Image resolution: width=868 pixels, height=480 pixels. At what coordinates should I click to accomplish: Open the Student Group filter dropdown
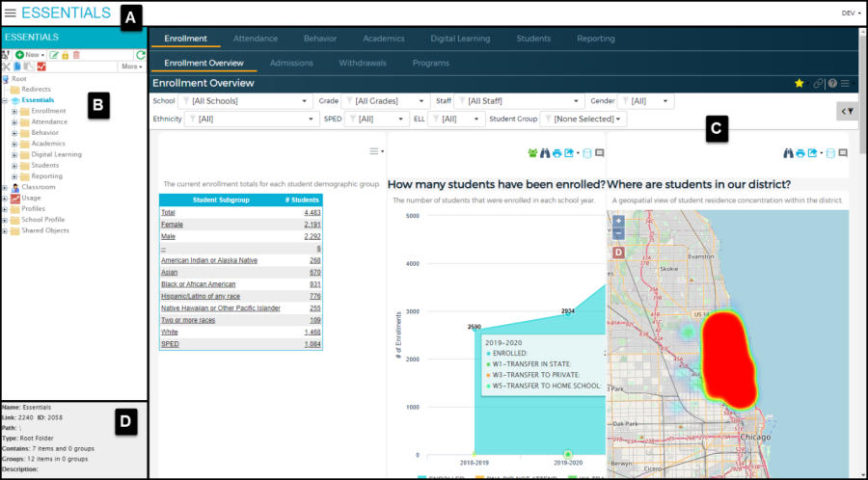tap(583, 119)
